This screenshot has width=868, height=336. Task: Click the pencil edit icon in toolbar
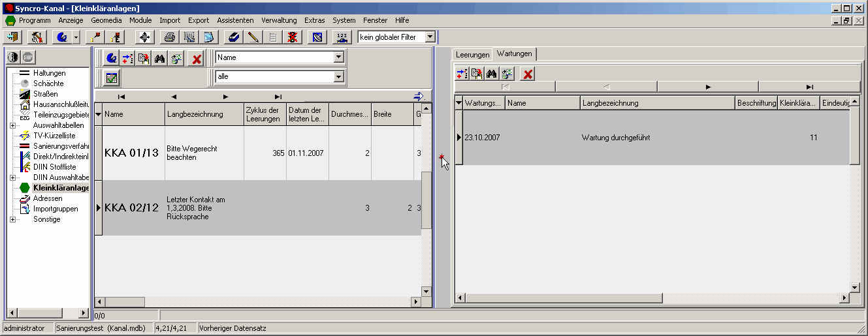pos(253,37)
